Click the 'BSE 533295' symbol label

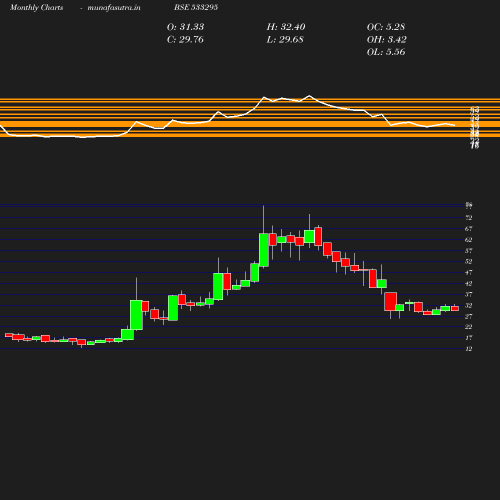click(196, 7)
